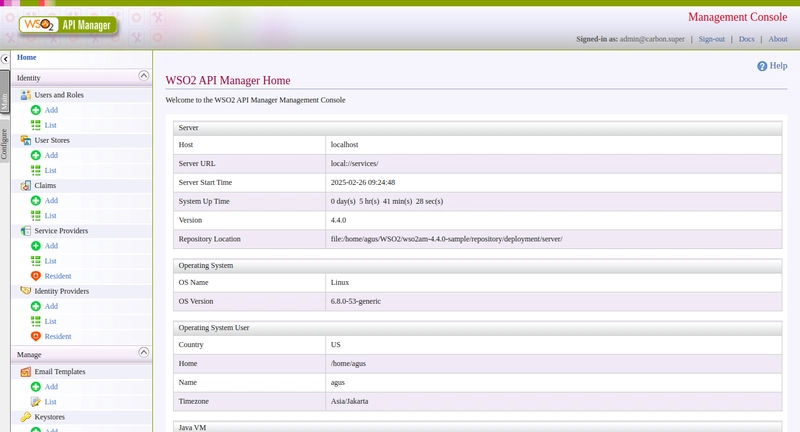The height and width of the screenshot is (432, 800).
Task: Click the WSO2 API Manager logo
Action: point(68,25)
